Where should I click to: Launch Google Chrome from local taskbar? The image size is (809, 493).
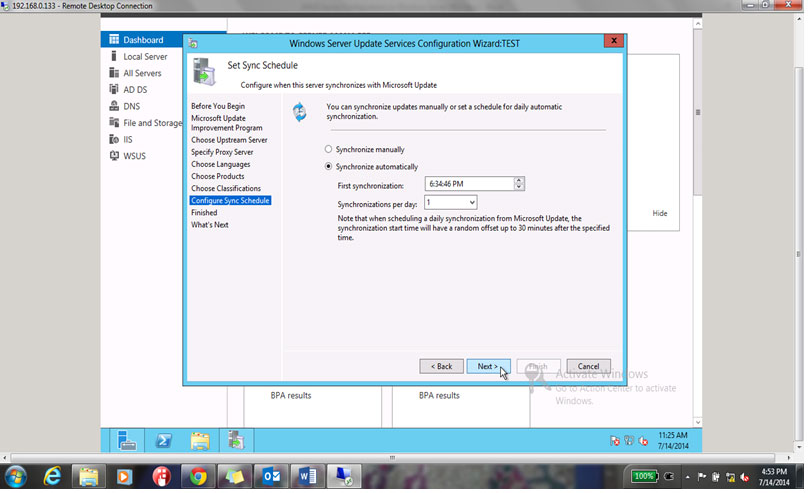[198, 476]
